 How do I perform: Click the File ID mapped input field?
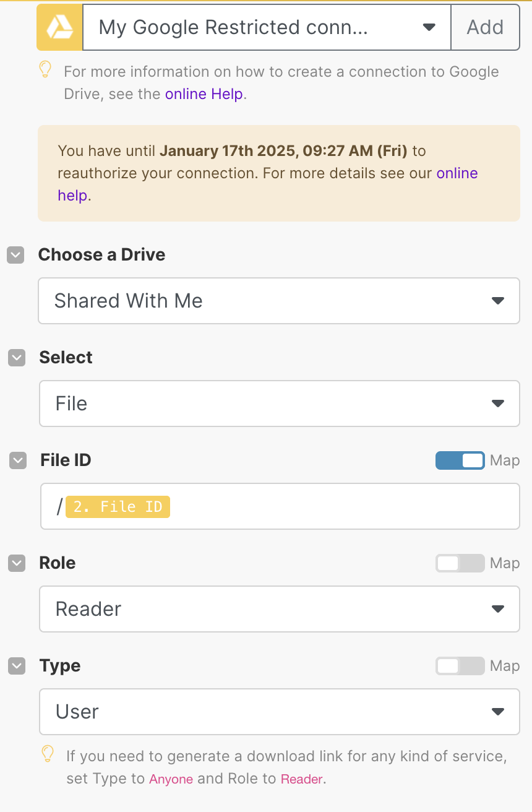pos(340,507)
